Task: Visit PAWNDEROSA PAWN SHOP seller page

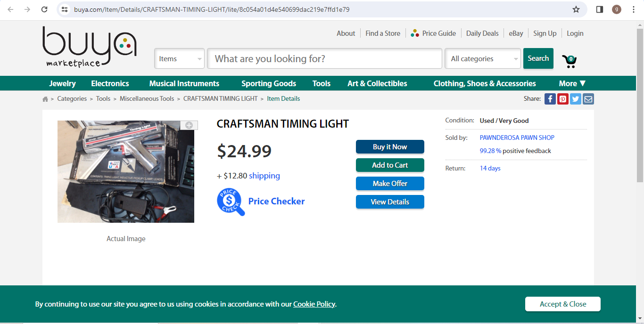Action: (x=517, y=138)
